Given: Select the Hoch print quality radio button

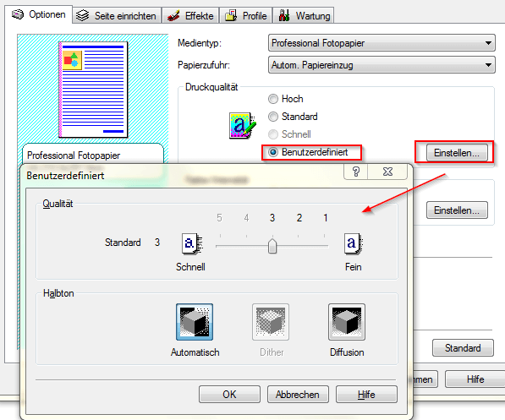Looking at the screenshot, I should 273,99.
